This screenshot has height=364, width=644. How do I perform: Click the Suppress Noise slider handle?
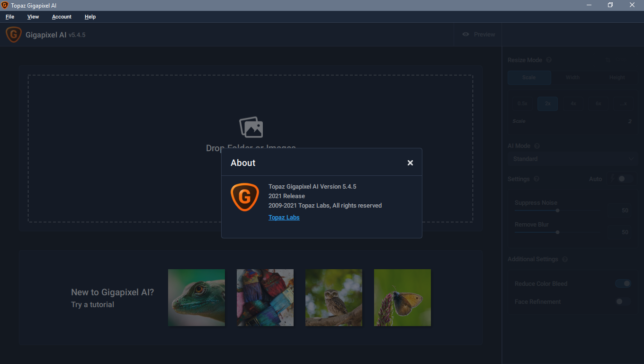558,210
